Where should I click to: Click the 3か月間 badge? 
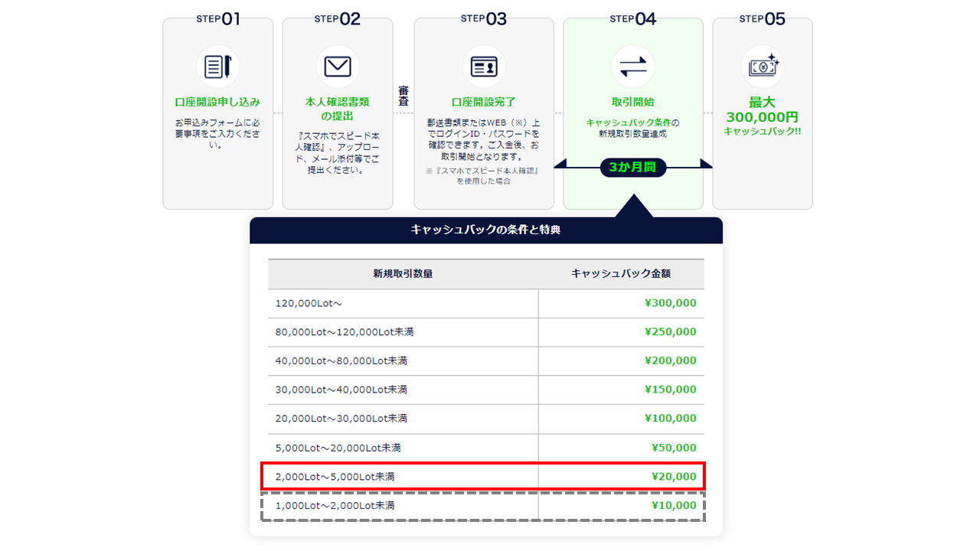point(633,167)
